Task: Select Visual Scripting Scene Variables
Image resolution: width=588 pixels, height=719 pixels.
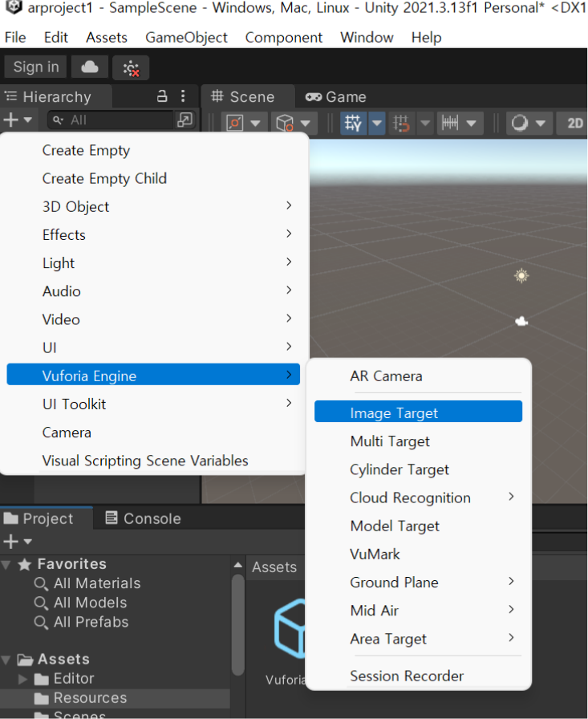Action: pyautogui.click(x=153, y=461)
